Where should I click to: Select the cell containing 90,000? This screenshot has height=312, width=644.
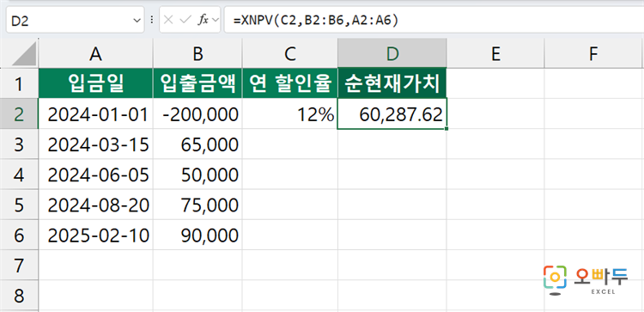click(x=198, y=235)
